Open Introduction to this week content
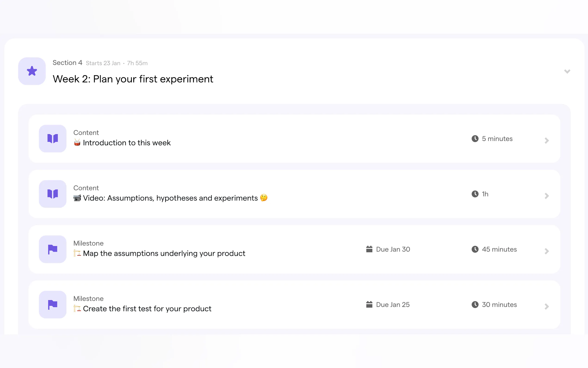The width and height of the screenshot is (588, 368). 127,143
